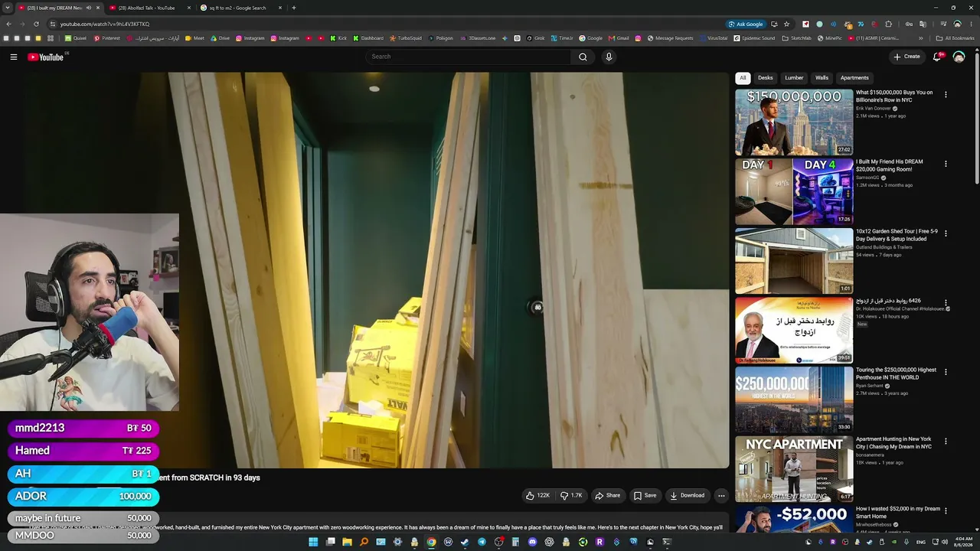
Task: Share the video
Action: click(608, 495)
